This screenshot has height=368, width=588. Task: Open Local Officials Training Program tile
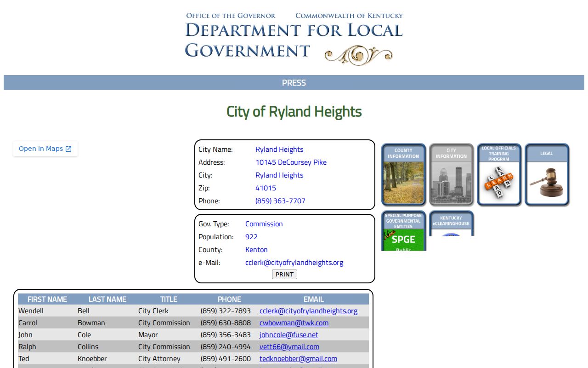point(499,174)
